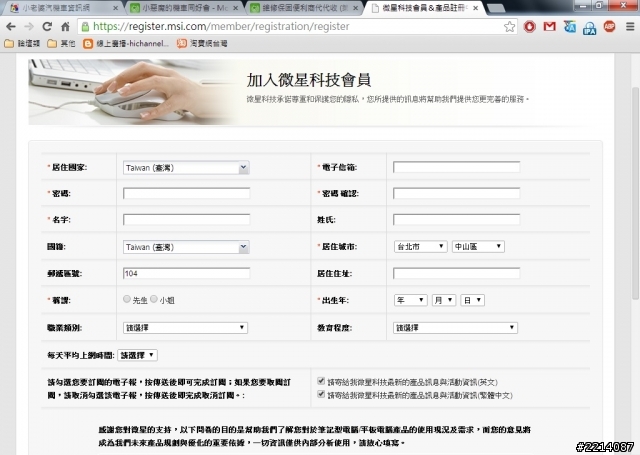Click the page vertical scrollbar
This screenshot has height=455, width=640.
click(636, 192)
